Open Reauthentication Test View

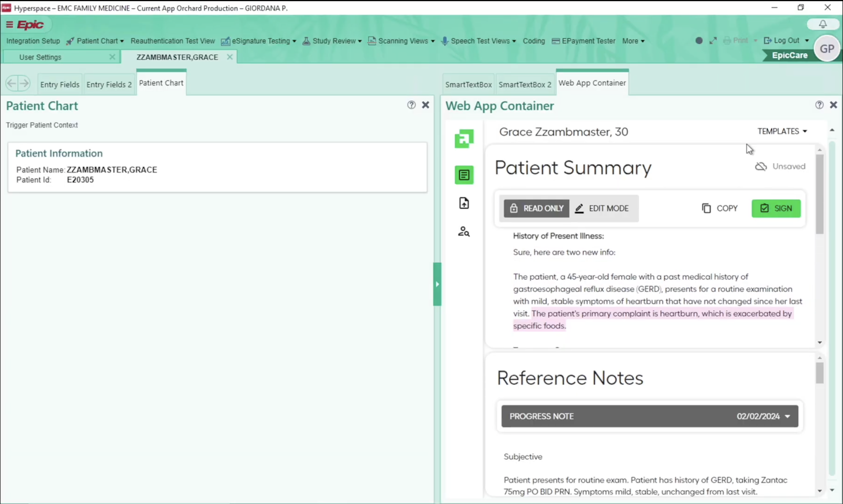coord(173,41)
